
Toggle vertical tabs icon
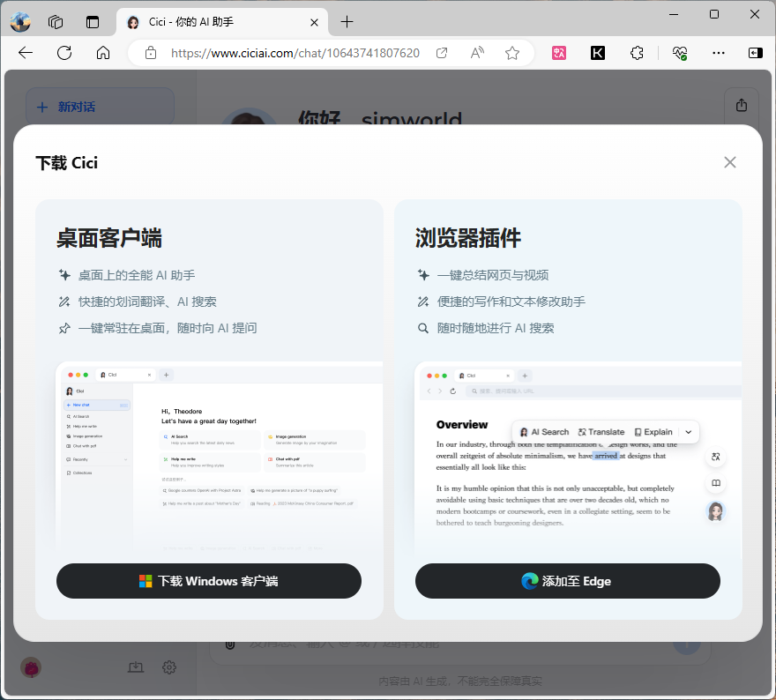point(93,22)
